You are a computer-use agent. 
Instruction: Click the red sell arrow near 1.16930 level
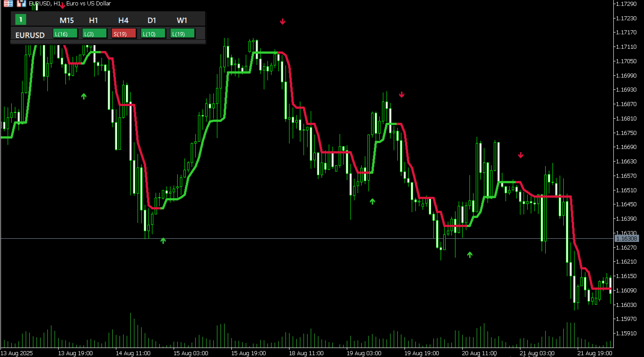(x=402, y=94)
